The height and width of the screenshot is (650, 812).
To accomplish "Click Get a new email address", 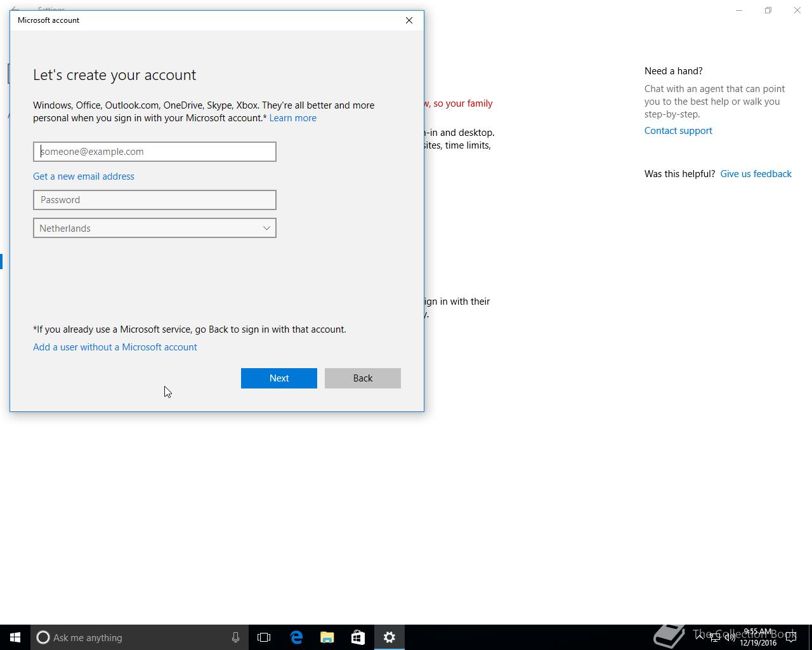I will (x=84, y=176).
